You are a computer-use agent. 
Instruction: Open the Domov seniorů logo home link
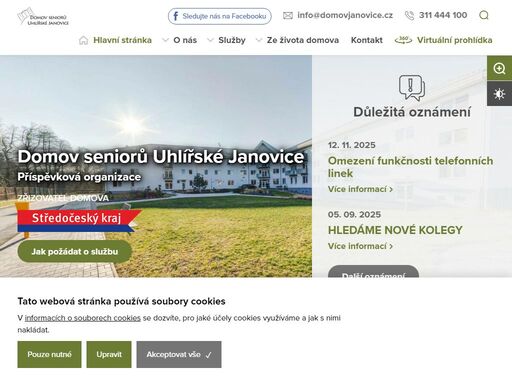43,16
